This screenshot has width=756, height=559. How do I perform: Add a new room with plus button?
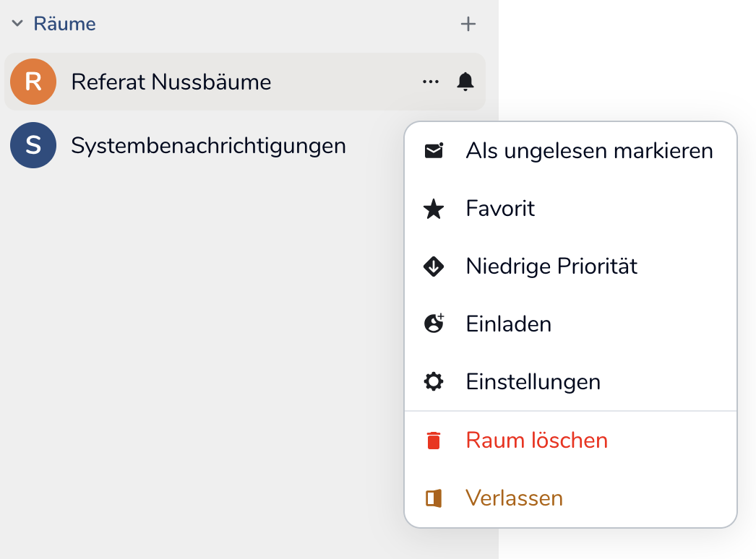coord(468,24)
